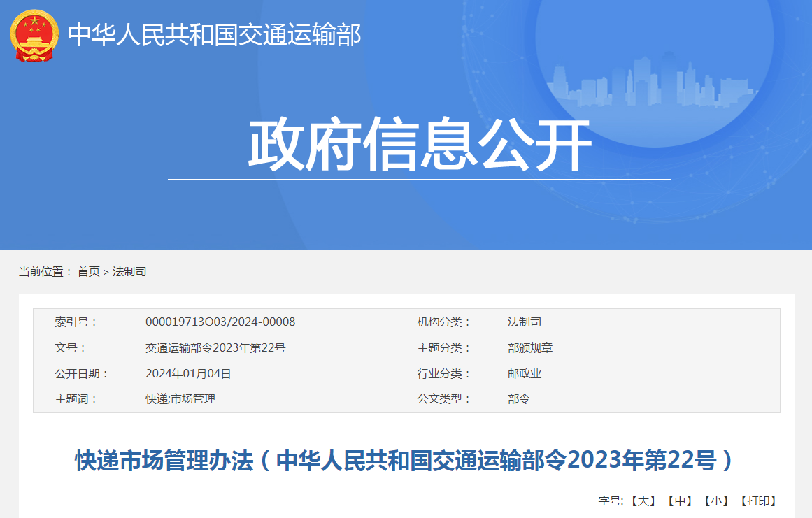Set font size to 中
Screen dimensions: 812x518
pyautogui.click(x=680, y=501)
